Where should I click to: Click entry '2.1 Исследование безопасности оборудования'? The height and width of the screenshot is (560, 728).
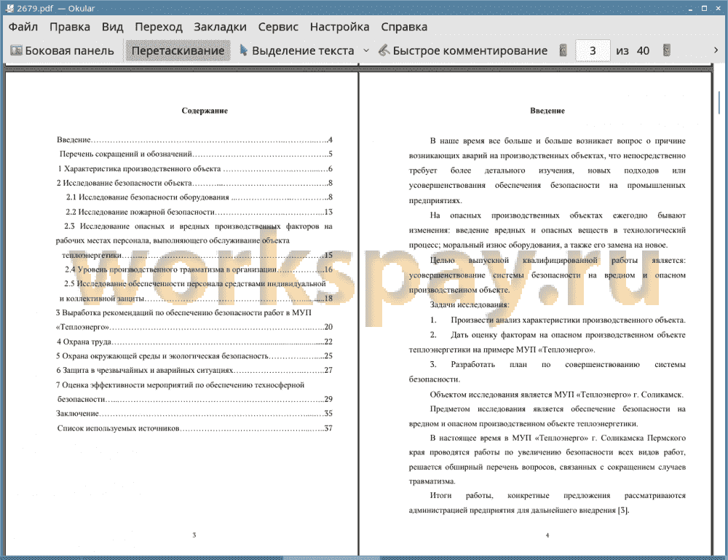click(x=199, y=197)
